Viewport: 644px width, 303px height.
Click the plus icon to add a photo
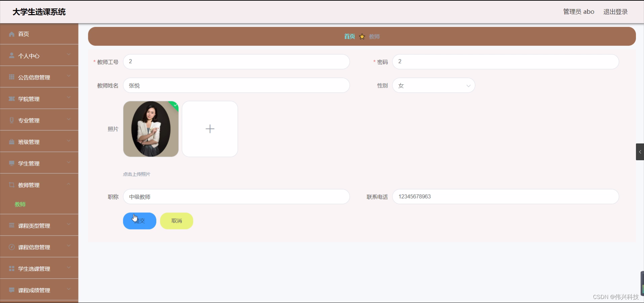[x=209, y=129]
